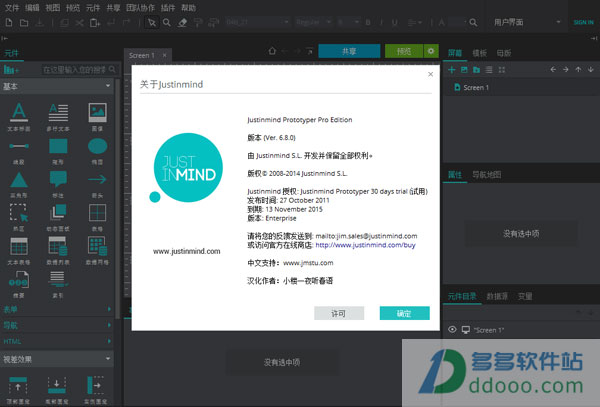
Task: Switch to the 母版 tab
Action: [504, 53]
